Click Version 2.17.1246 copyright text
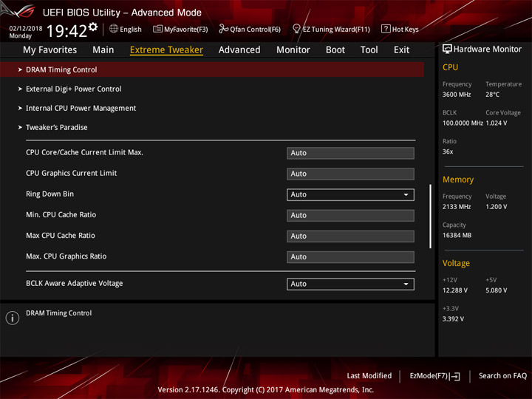The width and height of the screenshot is (532, 399). [x=266, y=390]
